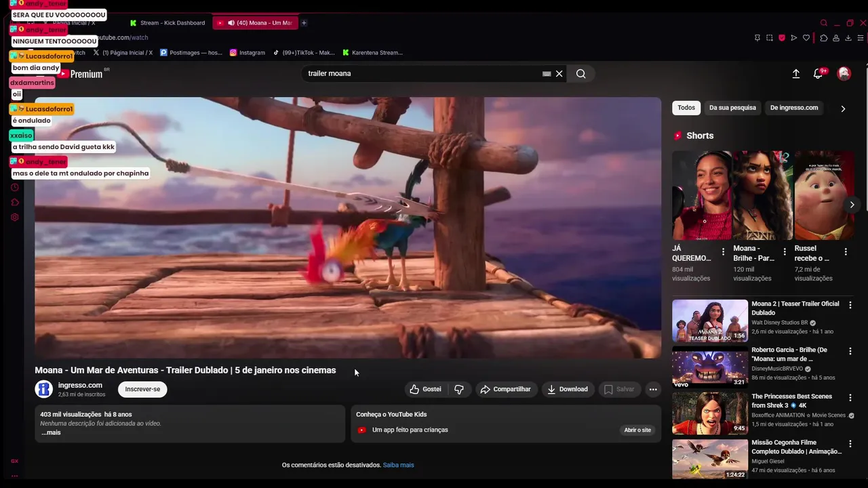Open the Russel recebe short thumbnail
This screenshot has height=488, width=868.
pyautogui.click(x=824, y=195)
